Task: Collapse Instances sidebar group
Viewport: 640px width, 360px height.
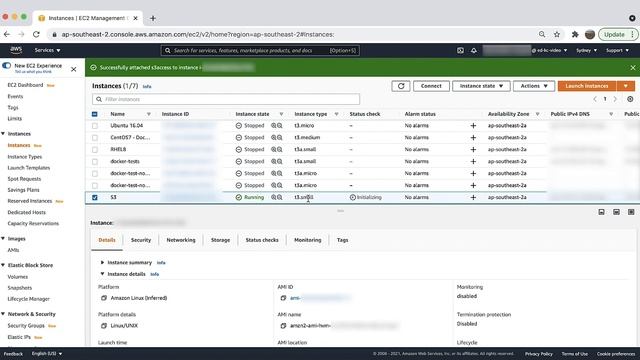Action: 3,134
